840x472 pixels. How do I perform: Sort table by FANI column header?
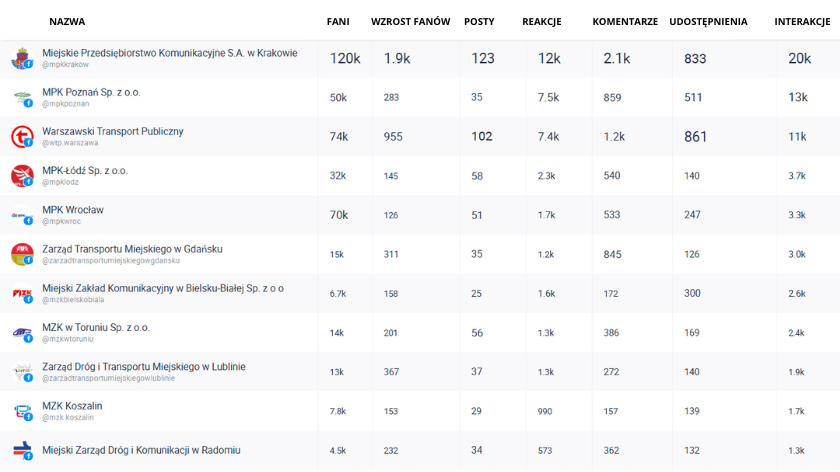pyautogui.click(x=338, y=21)
